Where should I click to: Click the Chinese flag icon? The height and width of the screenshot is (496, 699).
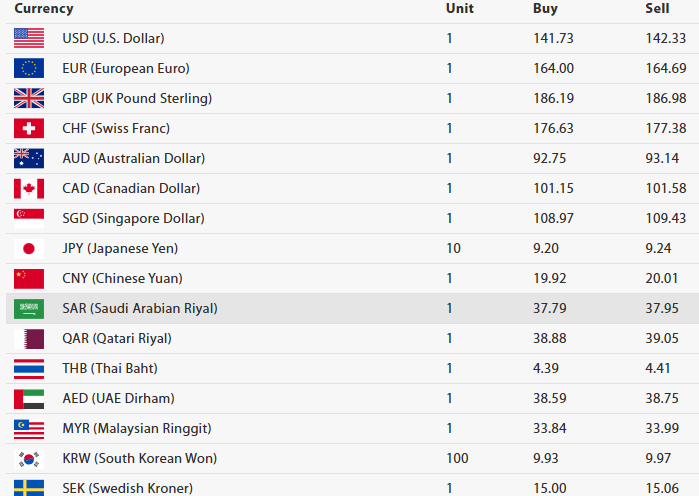(28, 278)
